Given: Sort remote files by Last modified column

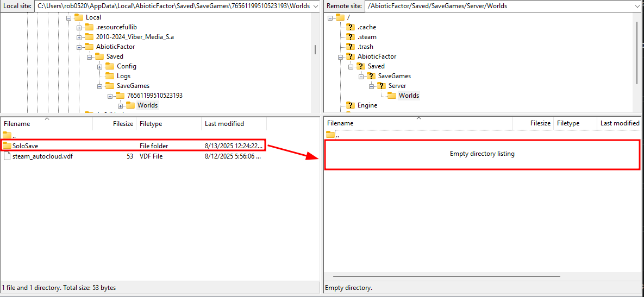Looking at the screenshot, I should (x=620, y=123).
